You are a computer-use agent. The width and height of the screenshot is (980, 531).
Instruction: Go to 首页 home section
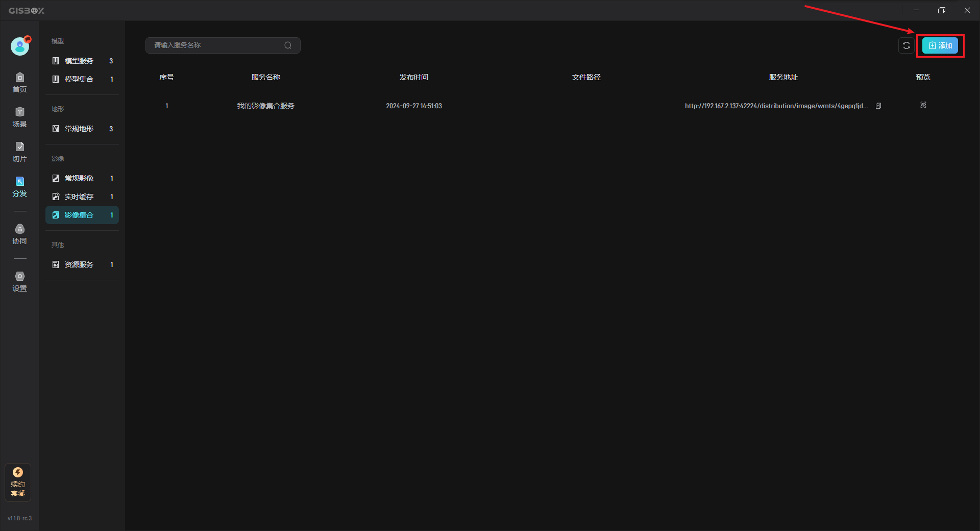point(19,83)
